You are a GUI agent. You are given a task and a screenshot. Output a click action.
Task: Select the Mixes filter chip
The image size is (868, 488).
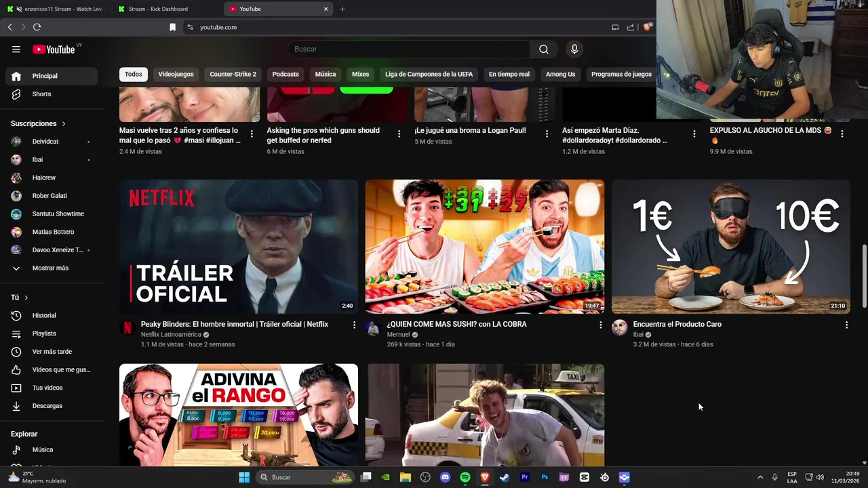click(x=361, y=74)
